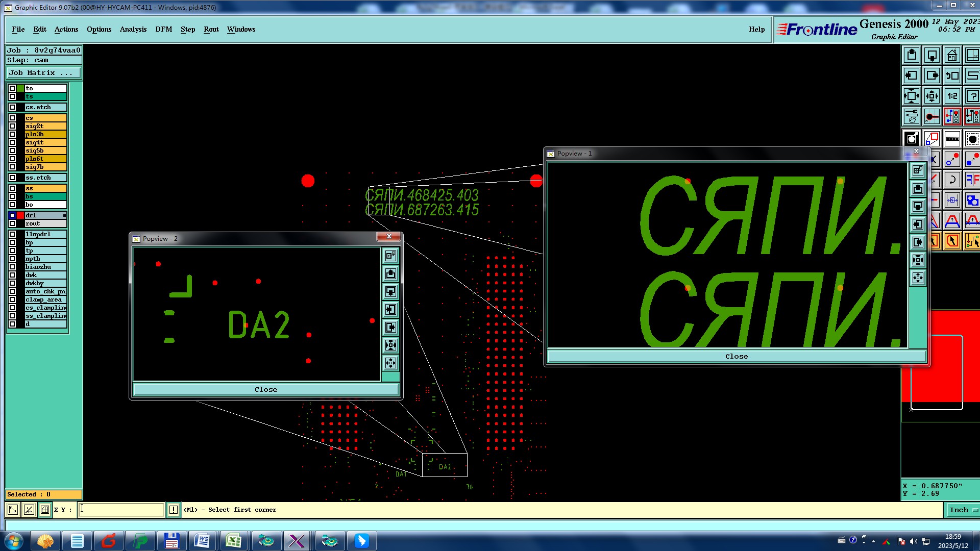This screenshot has width=980, height=551.
Task: Toggle the drl layer display checkbox
Action: pos(12,215)
